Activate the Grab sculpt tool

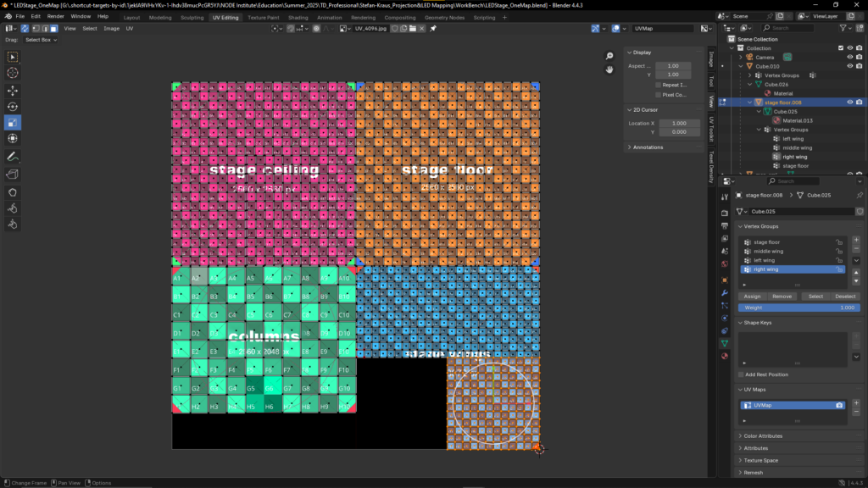click(12, 192)
